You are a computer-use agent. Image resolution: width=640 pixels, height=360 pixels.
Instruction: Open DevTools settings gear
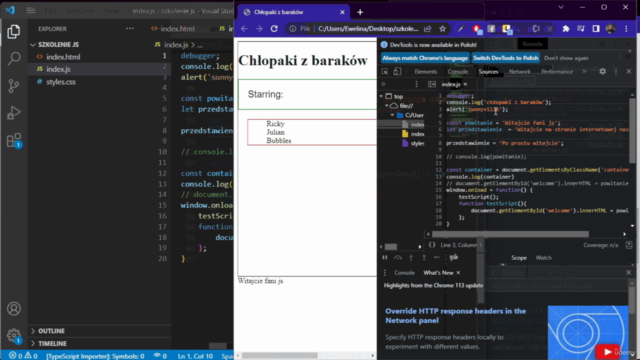[602, 71]
